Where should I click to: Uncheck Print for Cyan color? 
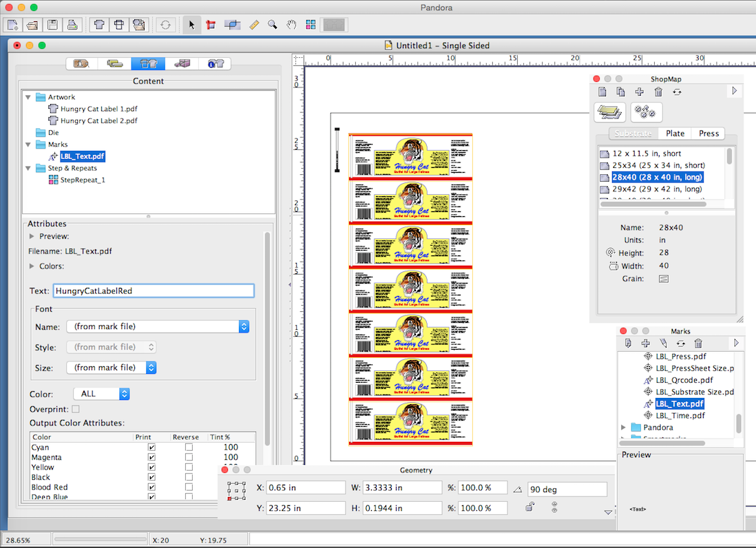pos(151,447)
